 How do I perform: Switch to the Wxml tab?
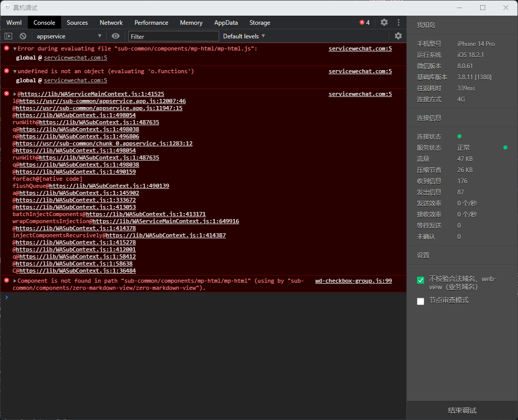click(x=14, y=22)
